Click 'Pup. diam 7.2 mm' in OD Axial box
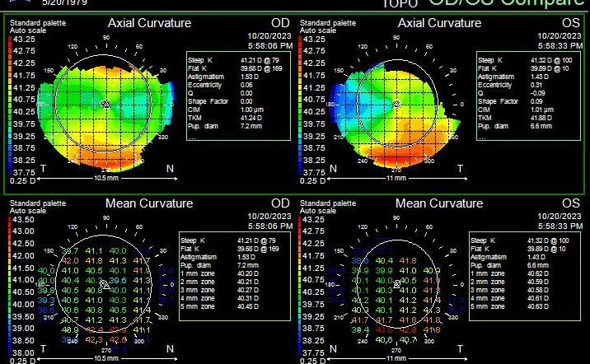 pyautogui.click(x=225, y=126)
